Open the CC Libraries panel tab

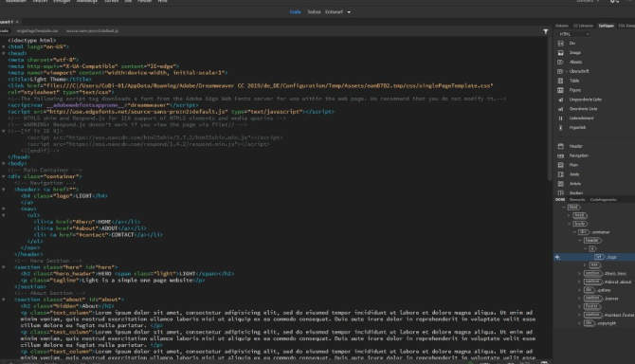point(583,26)
